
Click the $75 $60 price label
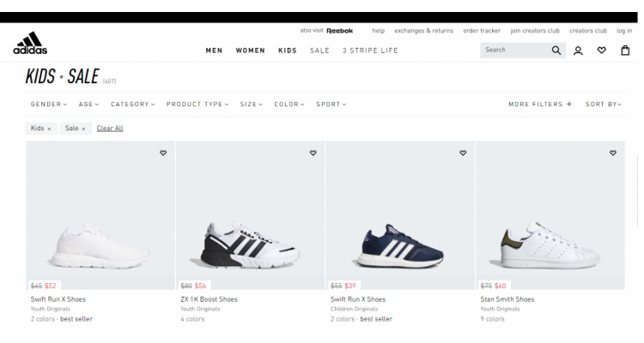coord(493,286)
